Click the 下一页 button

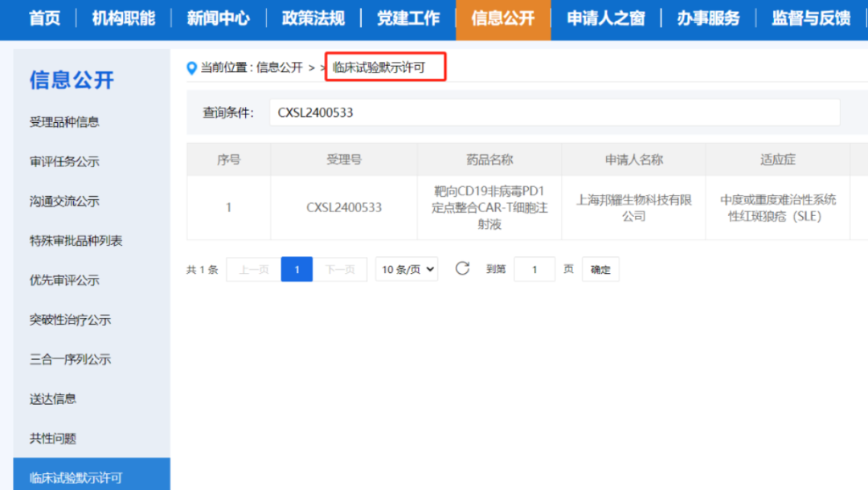coord(340,269)
